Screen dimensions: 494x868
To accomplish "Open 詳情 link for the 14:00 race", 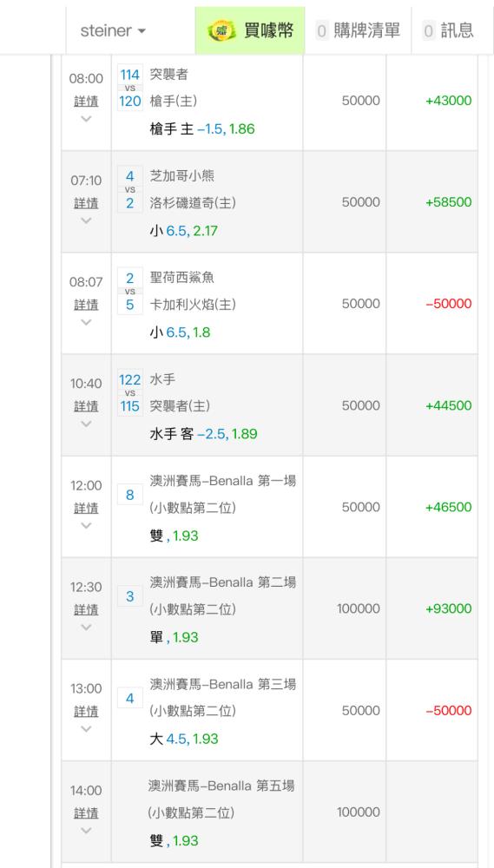I will 86,812.
